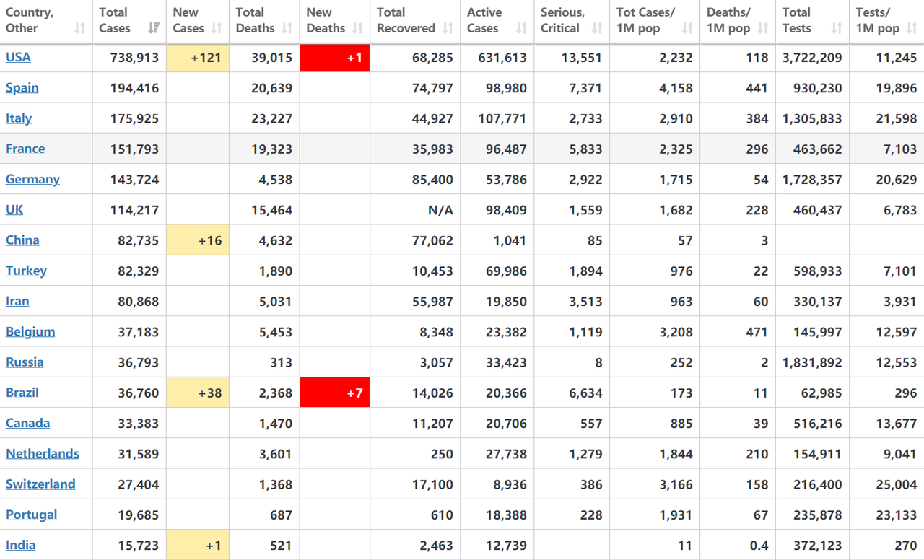This screenshot has width=924, height=560.
Task: Open the USA country link
Action: 18,57
